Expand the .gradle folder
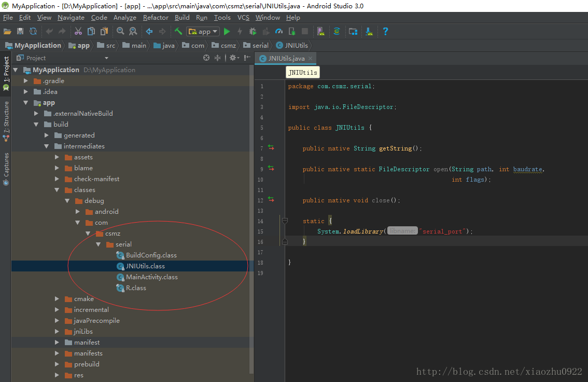 point(25,80)
